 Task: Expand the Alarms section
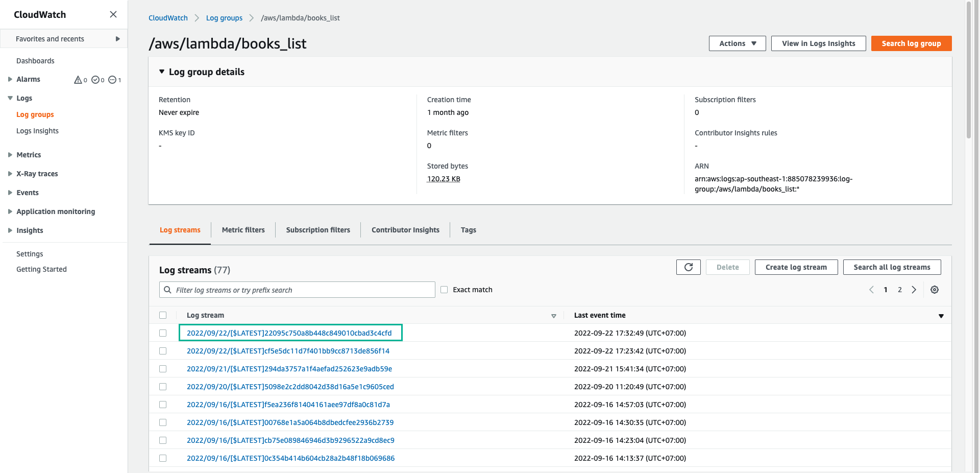10,79
